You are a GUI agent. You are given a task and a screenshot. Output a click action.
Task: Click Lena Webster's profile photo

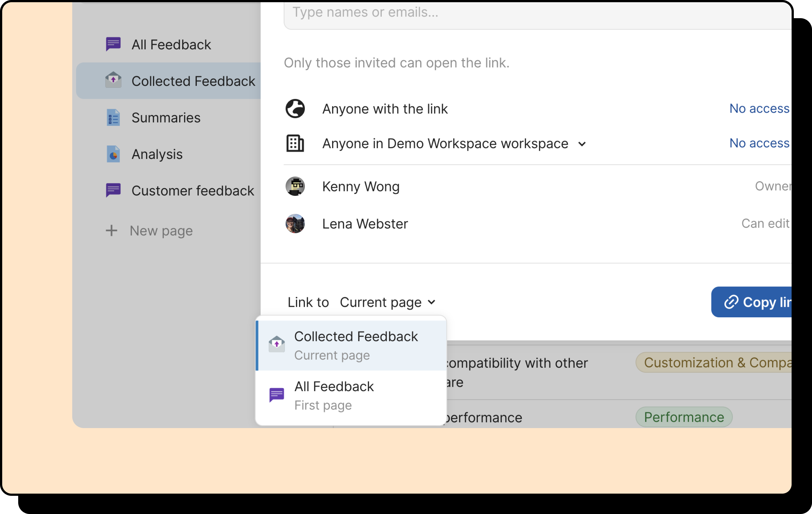point(295,223)
